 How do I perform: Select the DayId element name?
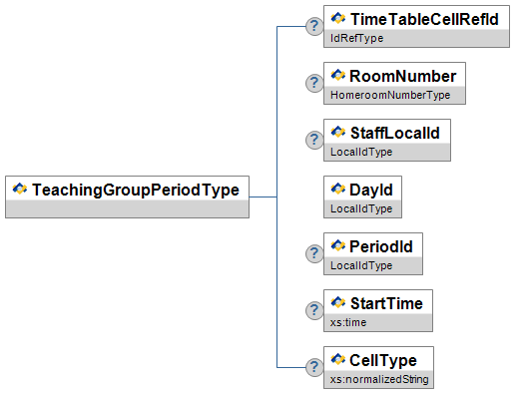[371, 190]
